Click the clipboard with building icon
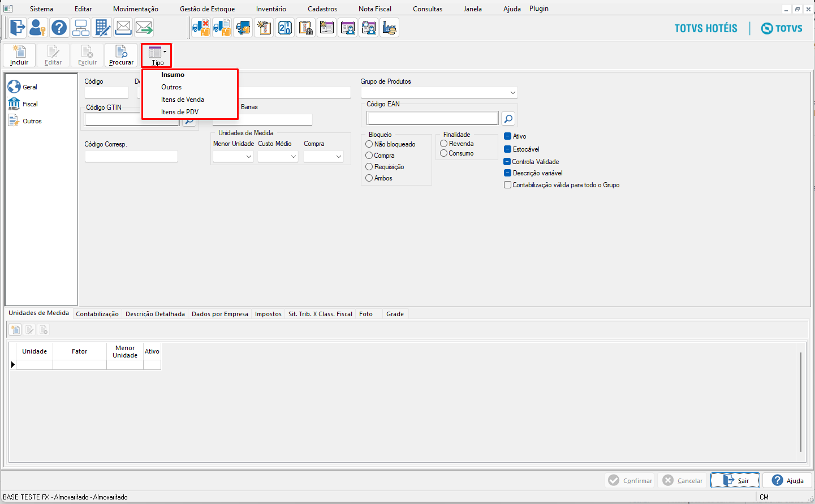This screenshot has height=504, width=815. 305,27
